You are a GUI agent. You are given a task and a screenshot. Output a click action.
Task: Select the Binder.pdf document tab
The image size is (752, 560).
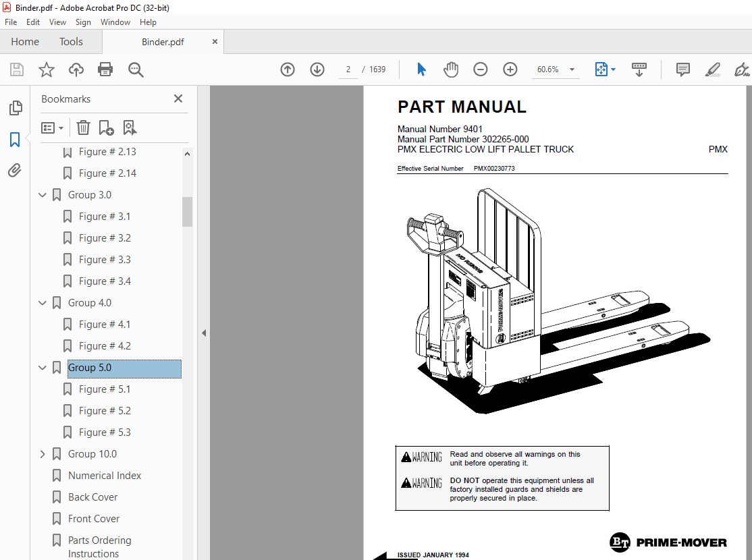tap(163, 42)
